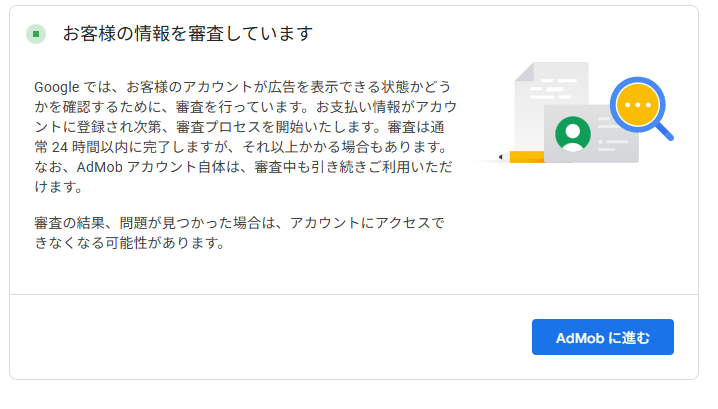Click the heading お客様の情報を審査しています
Screen dimensions: 718x409
(188, 35)
